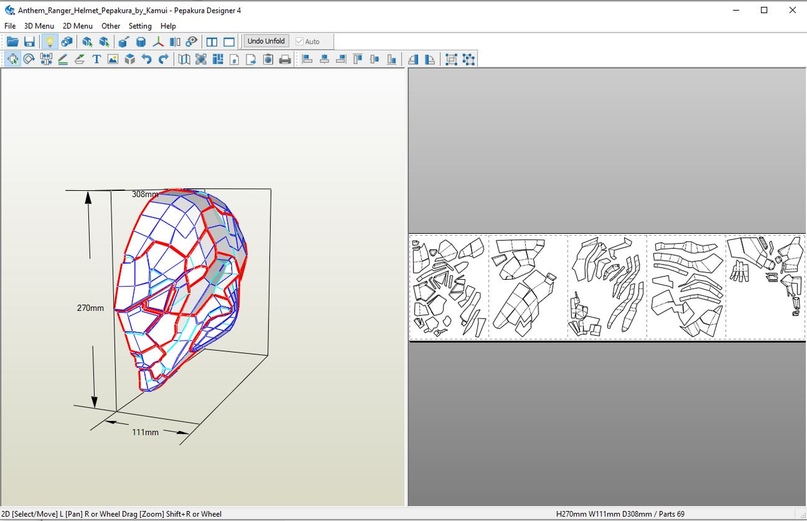Viewport: 807px width, 521px height.
Task: Open the Help menu
Action: click(168, 26)
